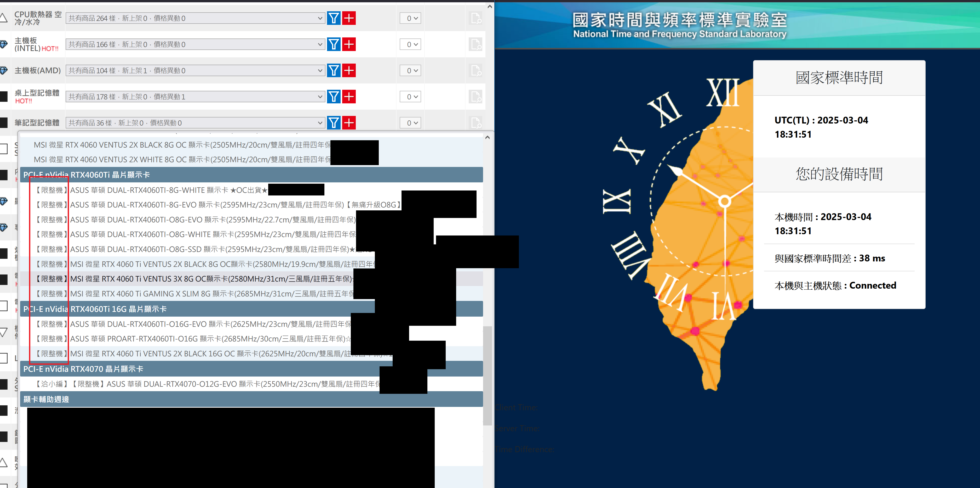
Task: Select ASUS DUAL-RTX4060TI-O8G-WHITE option
Action: (x=251, y=234)
